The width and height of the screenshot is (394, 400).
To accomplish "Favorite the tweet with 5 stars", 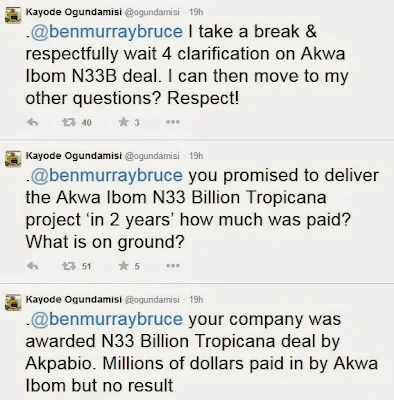I will tap(124, 266).
